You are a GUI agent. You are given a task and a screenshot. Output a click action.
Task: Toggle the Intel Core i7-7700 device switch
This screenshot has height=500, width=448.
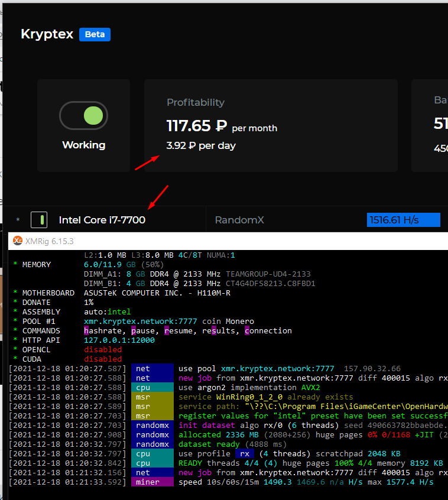tap(39, 220)
